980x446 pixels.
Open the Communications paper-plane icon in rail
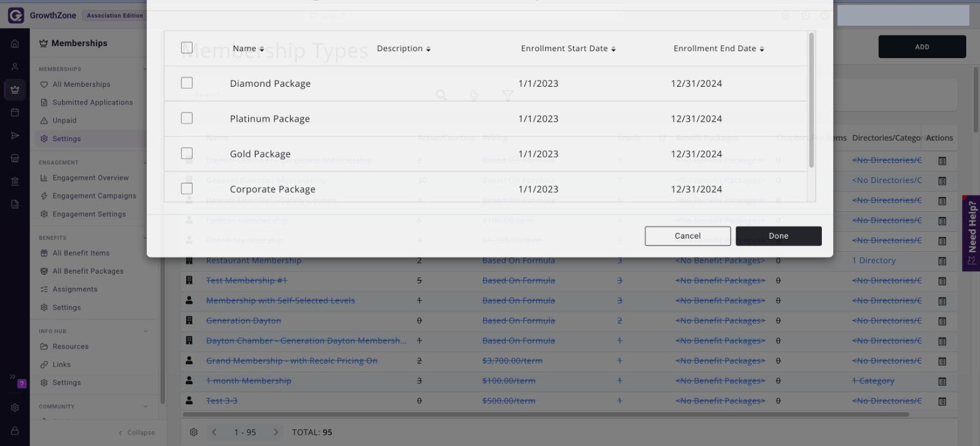click(15, 136)
